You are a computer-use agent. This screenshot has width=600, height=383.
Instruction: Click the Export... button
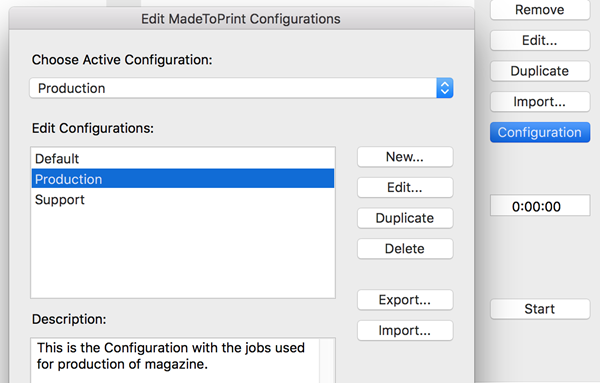[x=405, y=300]
